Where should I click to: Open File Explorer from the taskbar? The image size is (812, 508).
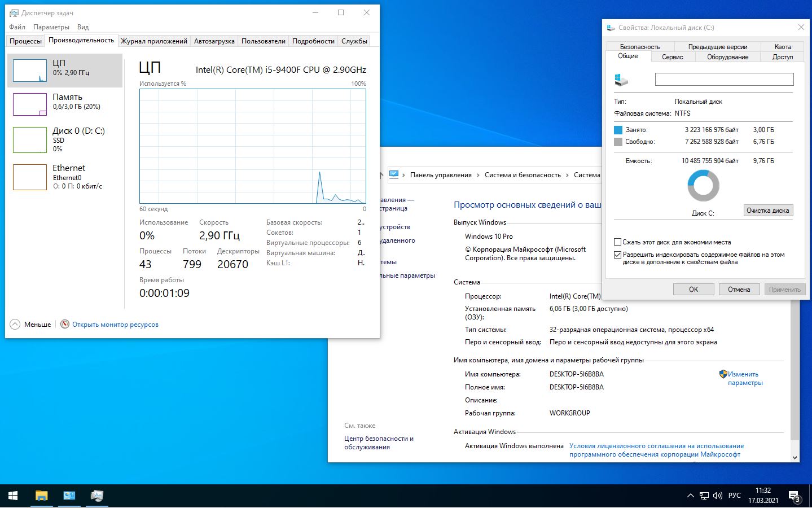coord(41,496)
